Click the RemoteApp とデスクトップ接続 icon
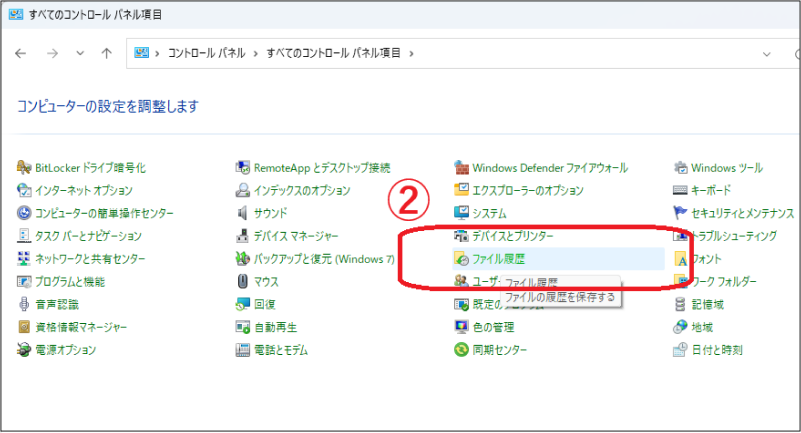Image resolution: width=801 pixels, height=433 pixels. tap(243, 167)
